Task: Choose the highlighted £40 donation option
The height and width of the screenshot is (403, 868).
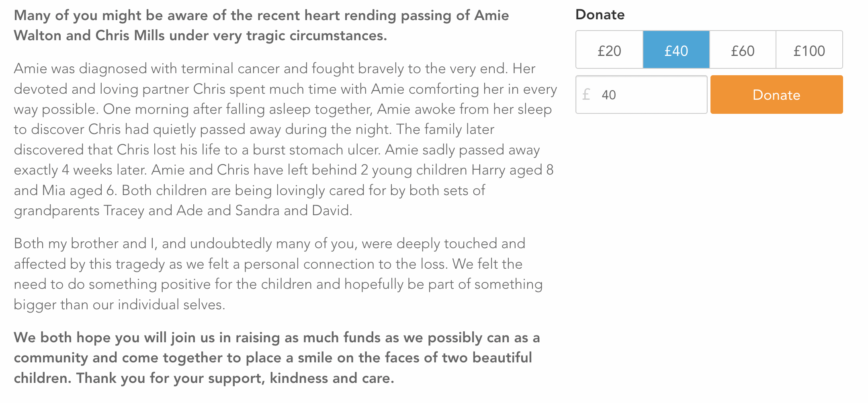Action: click(676, 50)
